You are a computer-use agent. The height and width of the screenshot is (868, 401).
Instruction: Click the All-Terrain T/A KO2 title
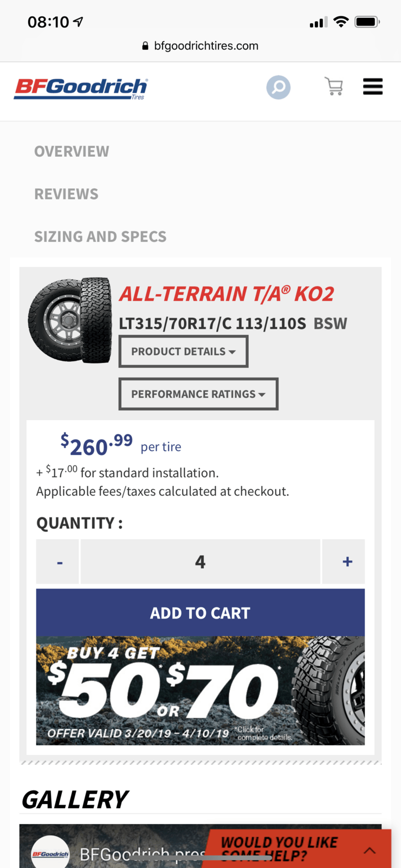pos(227,294)
